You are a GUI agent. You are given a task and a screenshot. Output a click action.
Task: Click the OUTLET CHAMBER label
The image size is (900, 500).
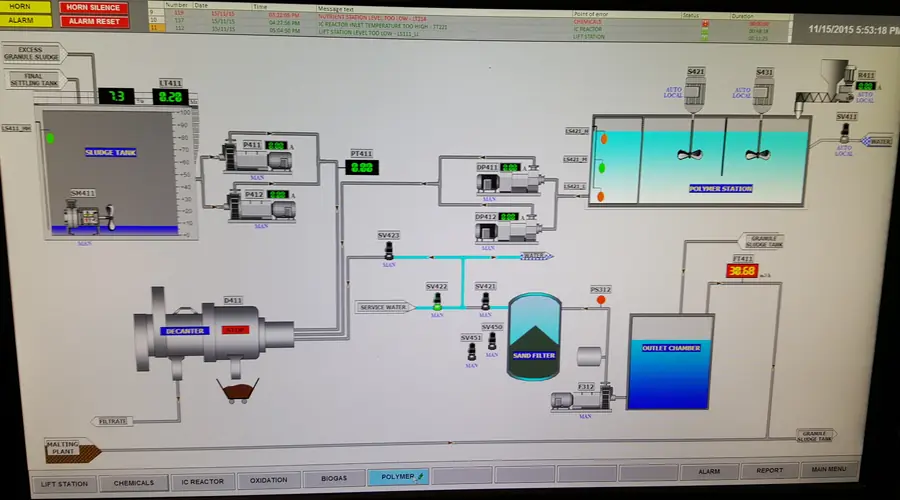[x=671, y=348]
